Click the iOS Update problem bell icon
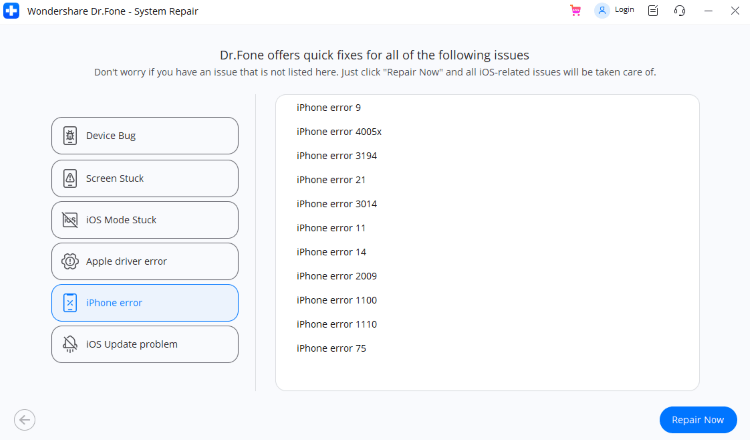Screen dimensions: 750x440 point(70,344)
